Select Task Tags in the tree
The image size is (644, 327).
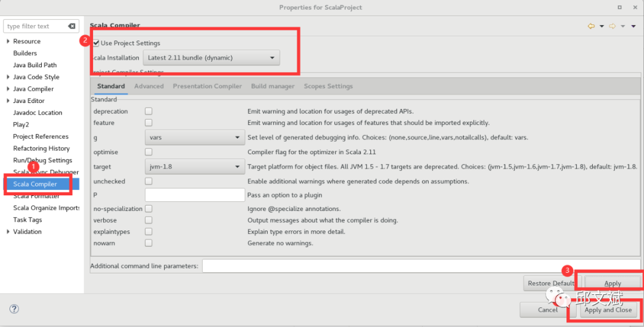coord(27,220)
